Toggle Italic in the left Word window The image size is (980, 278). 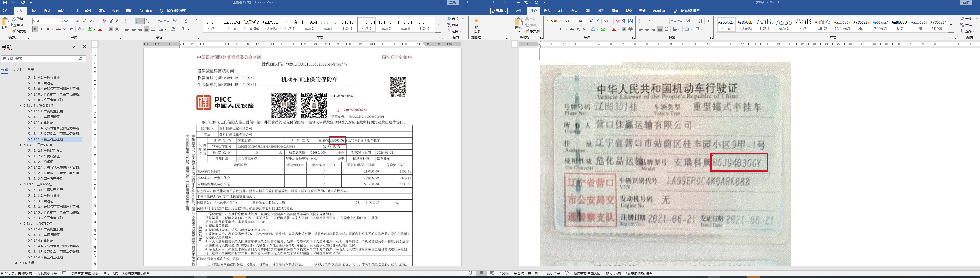pyautogui.click(x=41, y=29)
